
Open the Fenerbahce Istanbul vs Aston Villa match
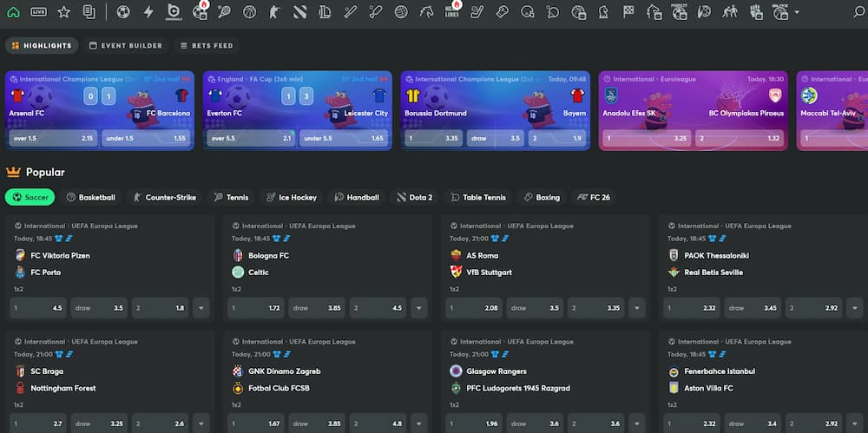[763, 382]
